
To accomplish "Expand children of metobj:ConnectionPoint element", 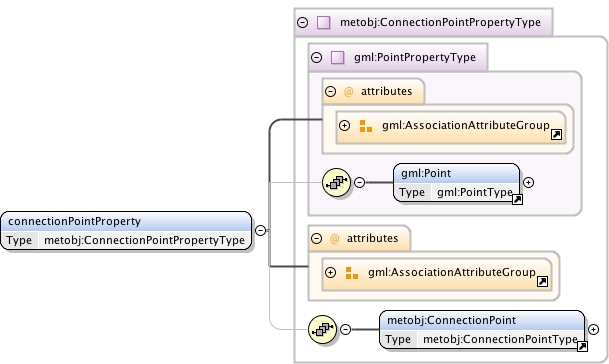I will [x=593, y=329].
